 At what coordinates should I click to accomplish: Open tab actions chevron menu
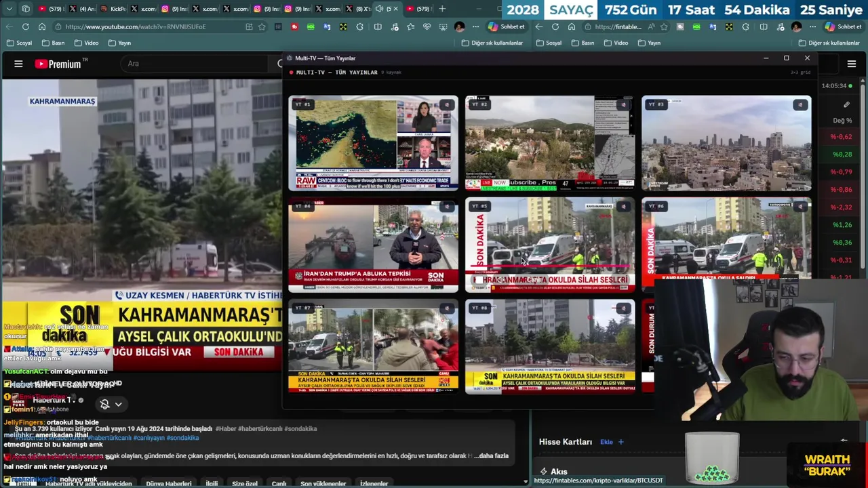tap(9, 9)
